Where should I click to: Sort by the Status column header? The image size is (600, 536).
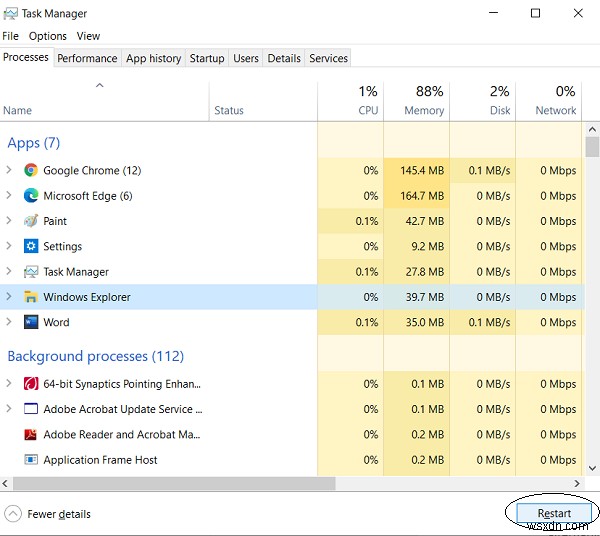point(263,102)
